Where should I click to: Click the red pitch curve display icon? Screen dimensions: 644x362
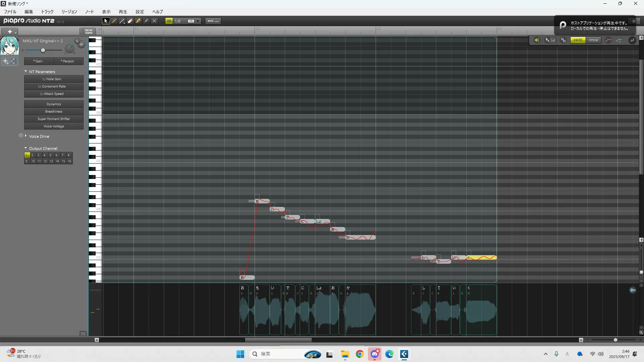608,40
